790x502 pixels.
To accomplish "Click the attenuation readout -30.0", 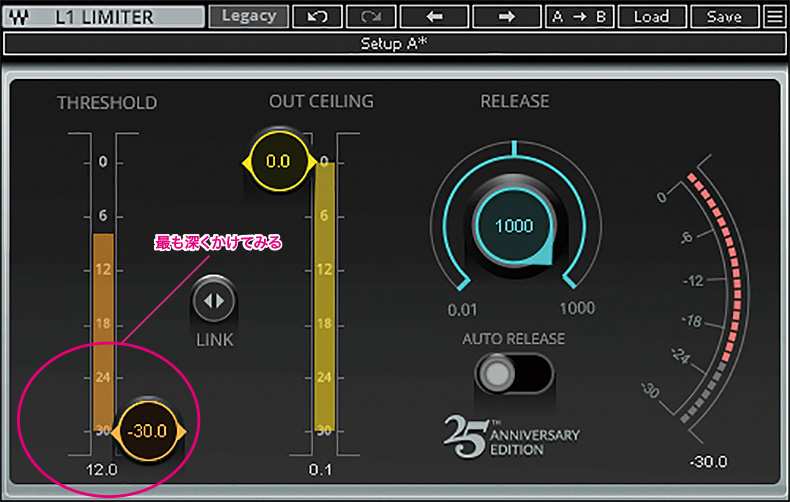I will coord(708,462).
